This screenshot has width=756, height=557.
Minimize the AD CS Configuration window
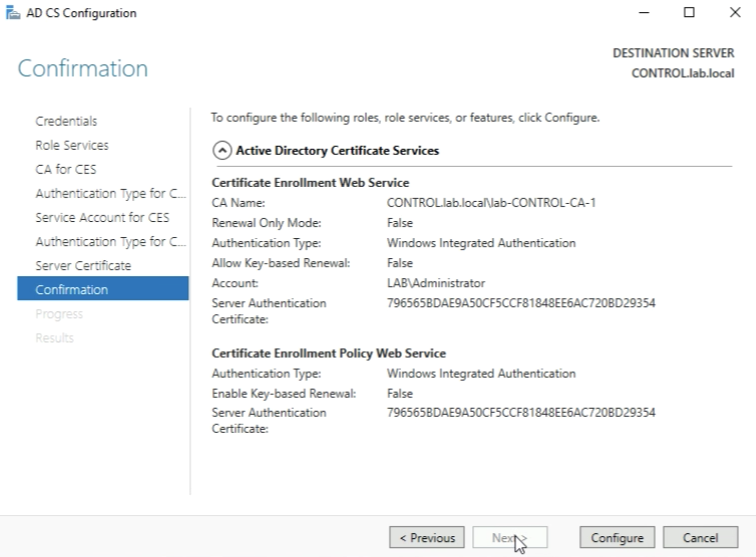[644, 13]
